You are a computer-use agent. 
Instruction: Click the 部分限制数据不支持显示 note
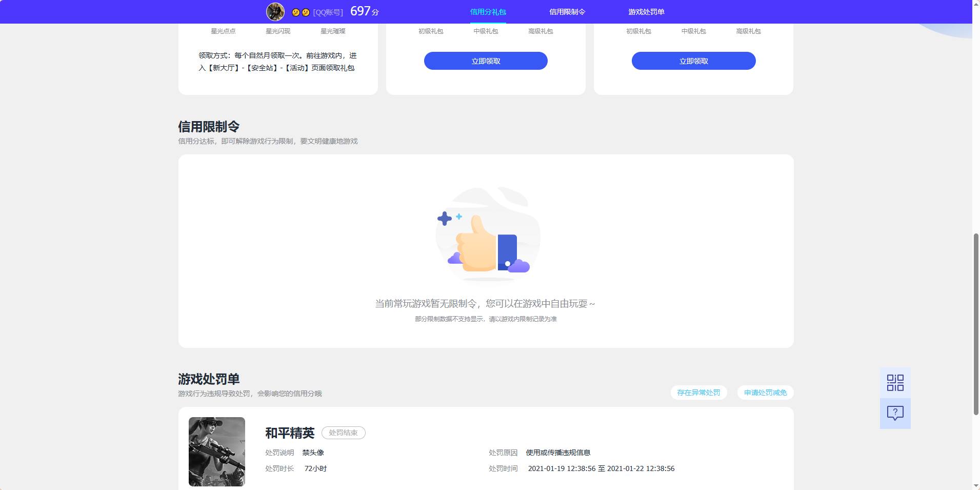click(x=486, y=319)
